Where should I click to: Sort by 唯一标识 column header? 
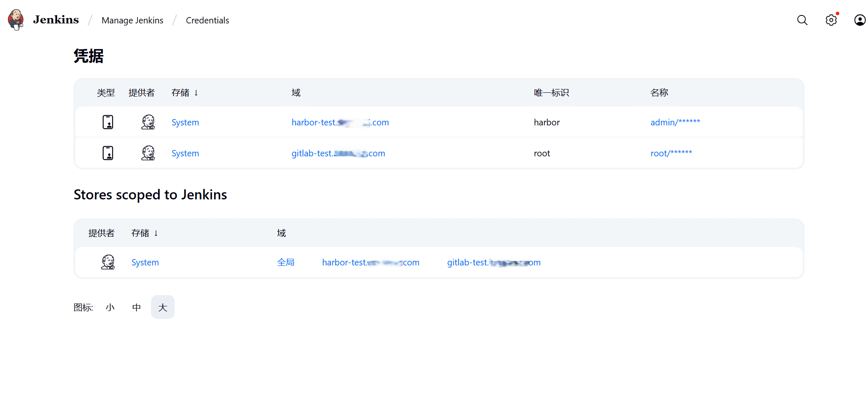(x=551, y=93)
